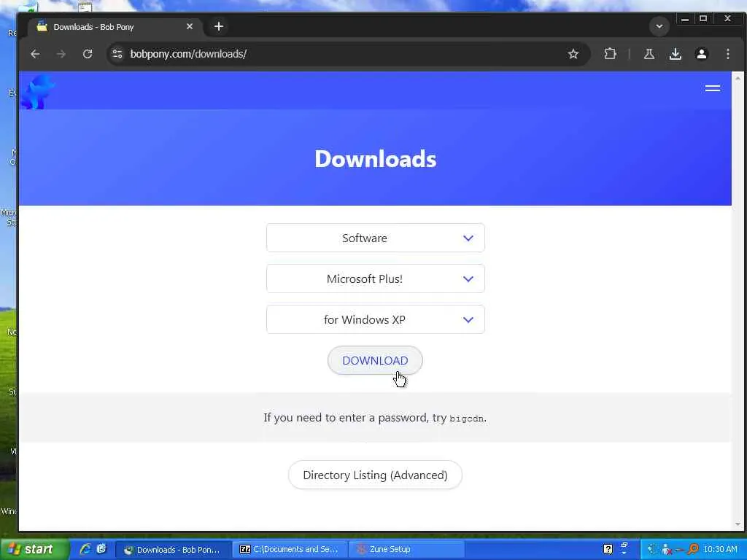Screen dimensions: 747x560
Task: Click the browser forward arrow
Action: pyautogui.click(x=61, y=54)
